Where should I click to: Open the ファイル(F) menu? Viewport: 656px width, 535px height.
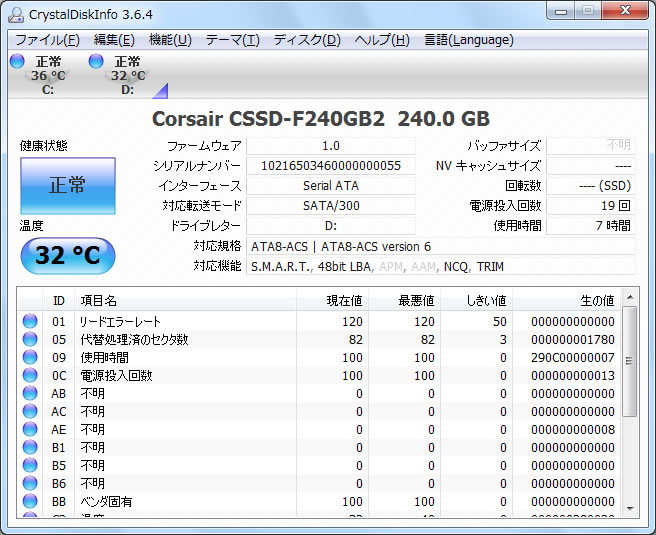pyautogui.click(x=47, y=40)
